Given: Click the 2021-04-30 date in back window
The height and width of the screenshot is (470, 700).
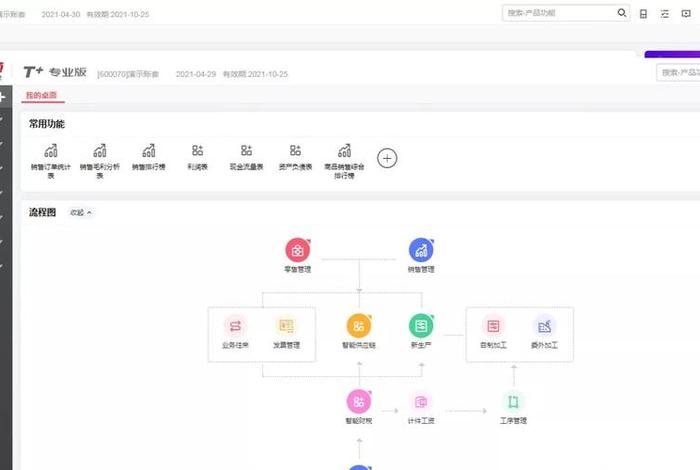Looking at the screenshot, I should click(61, 14).
